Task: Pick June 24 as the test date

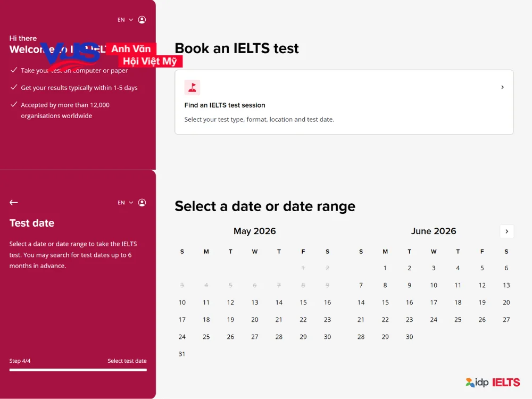Action: click(x=434, y=320)
